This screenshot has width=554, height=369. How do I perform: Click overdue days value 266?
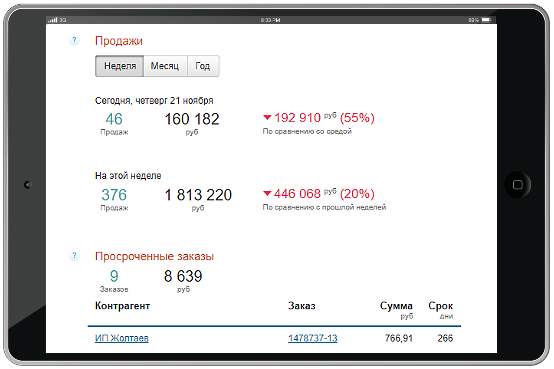[x=445, y=338]
